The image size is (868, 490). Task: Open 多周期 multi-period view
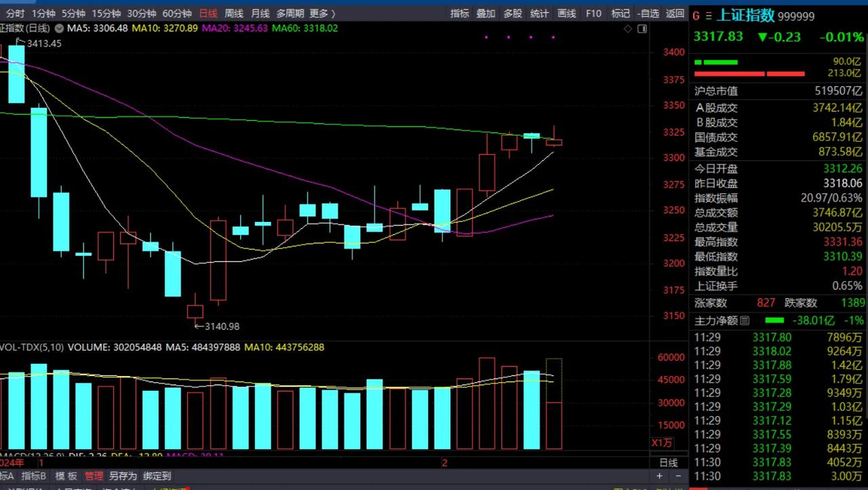pos(290,14)
